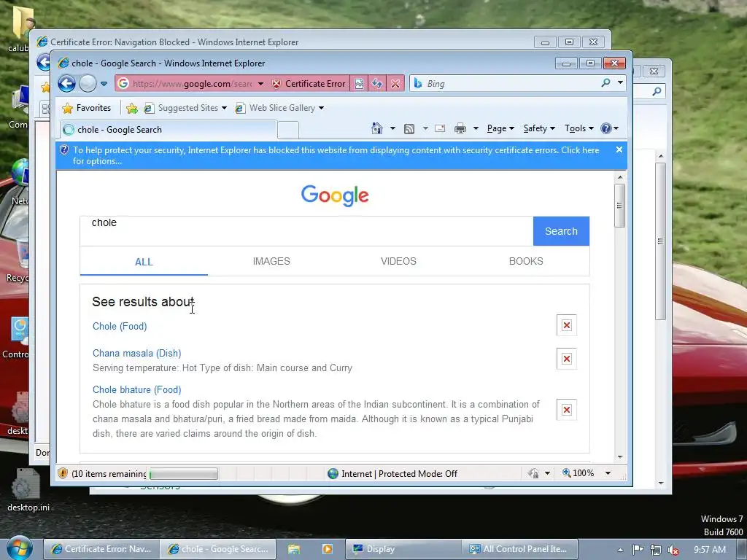The image size is (747, 560).
Task: Switch to Certificate Error taskbar window
Action: point(101,549)
